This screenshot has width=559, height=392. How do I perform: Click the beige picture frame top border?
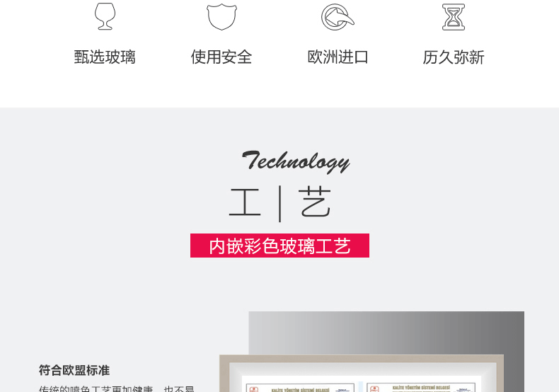coord(362,359)
